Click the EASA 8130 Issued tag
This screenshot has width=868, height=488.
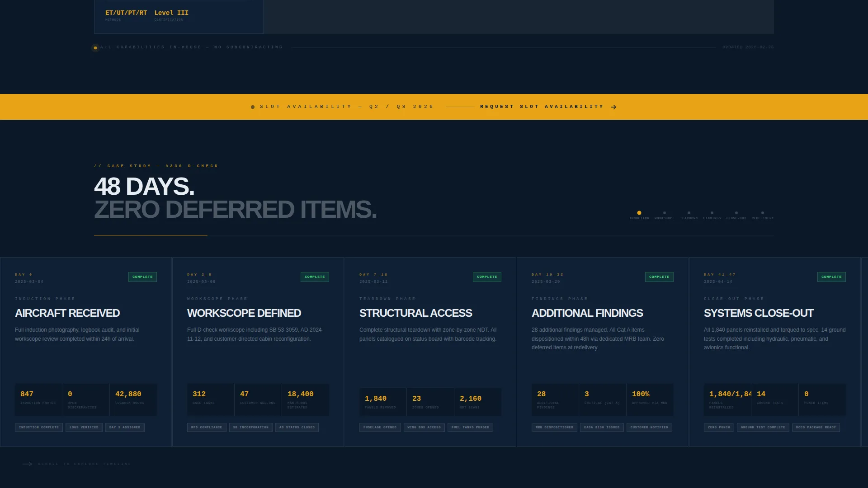click(x=602, y=427)
